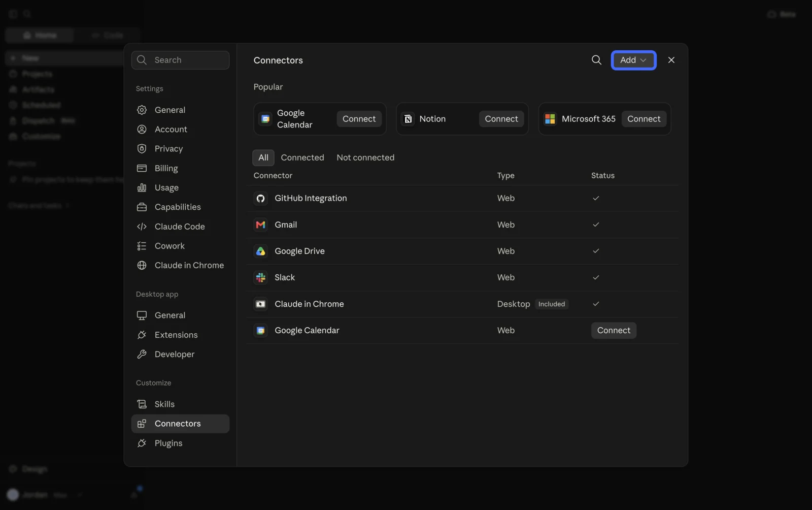Open the connectors search magnifier icon

596,60
